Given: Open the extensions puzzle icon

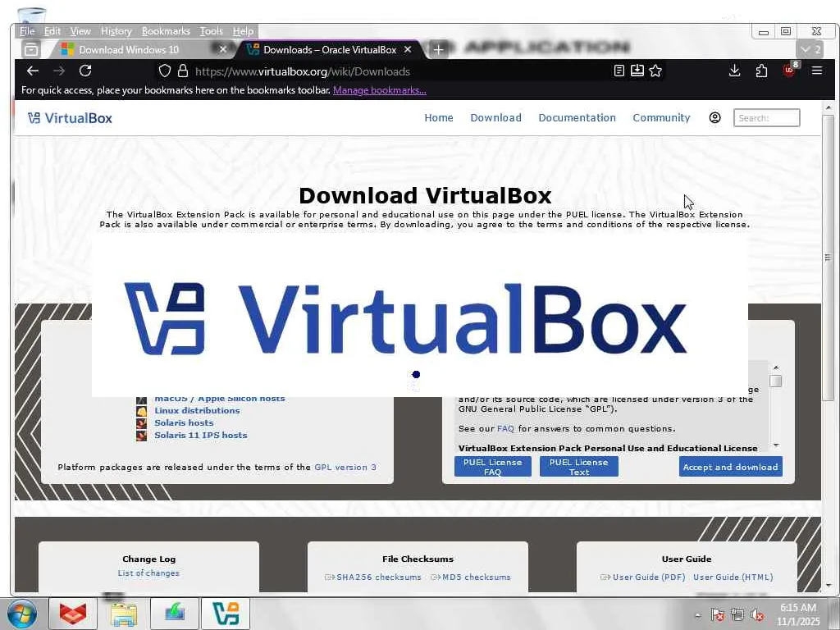Looking at the screenshot, I should tap(761, 71).
